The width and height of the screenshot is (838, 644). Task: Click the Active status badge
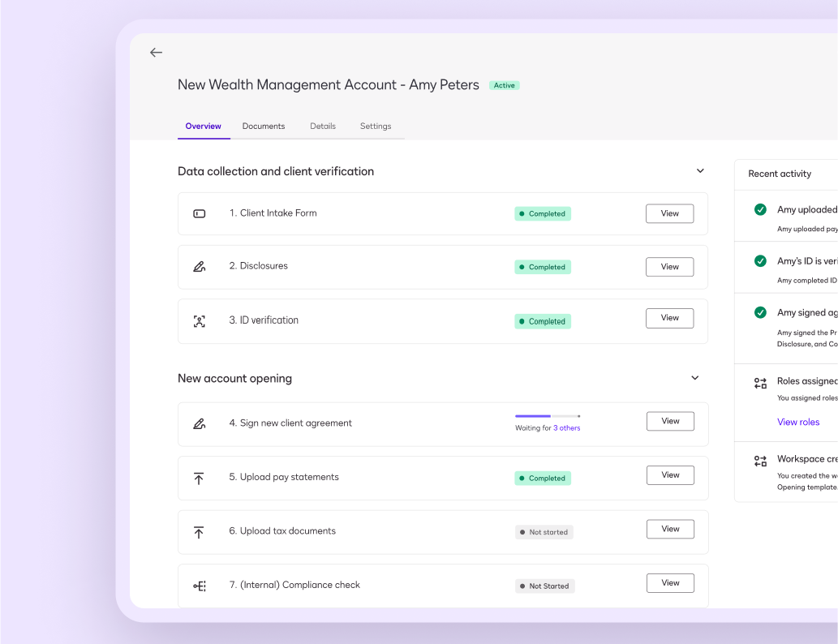pyautogui.click(x=504, y=85)
